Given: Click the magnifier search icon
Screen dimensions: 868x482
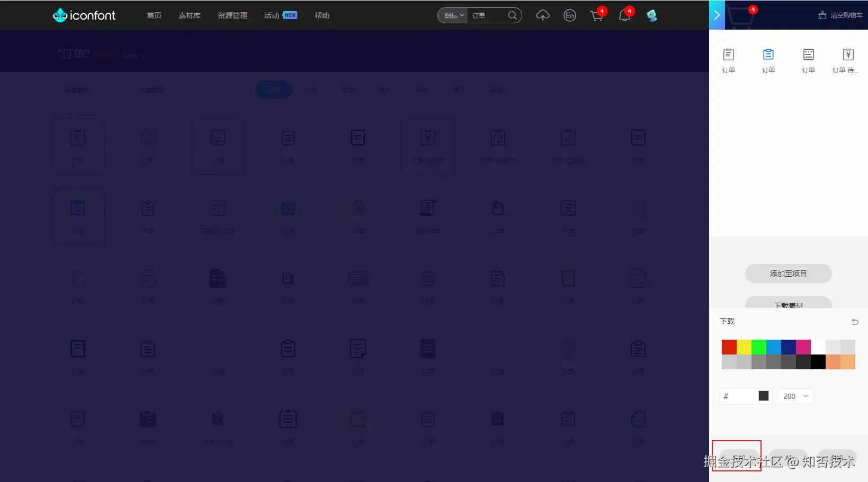Looking at the screenshot, I should pos(513,15).
